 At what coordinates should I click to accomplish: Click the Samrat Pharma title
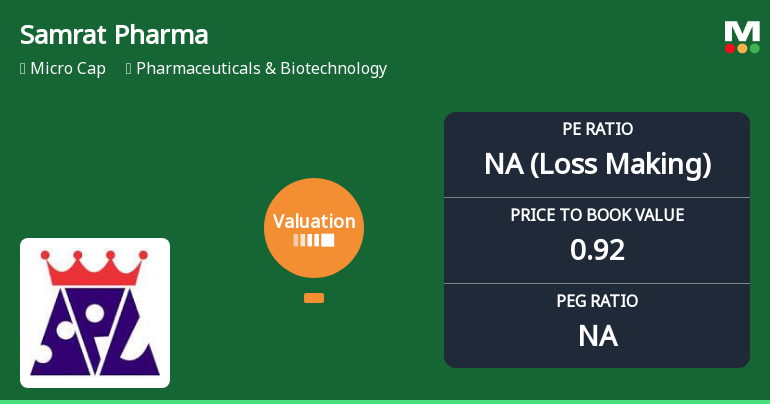(114, 35)
